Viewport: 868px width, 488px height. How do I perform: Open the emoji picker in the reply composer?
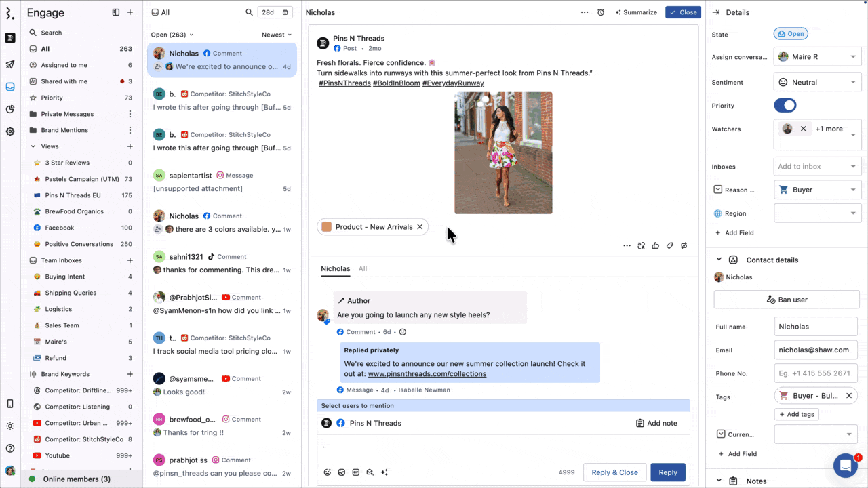[x=328, y=472]
